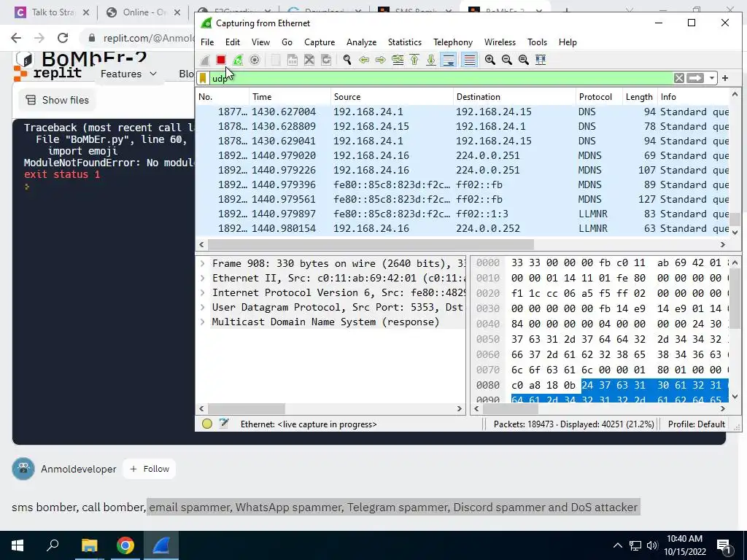Open the Telephony menu
This screenshot has height=560, width=747.
click(x=453, y=42)
